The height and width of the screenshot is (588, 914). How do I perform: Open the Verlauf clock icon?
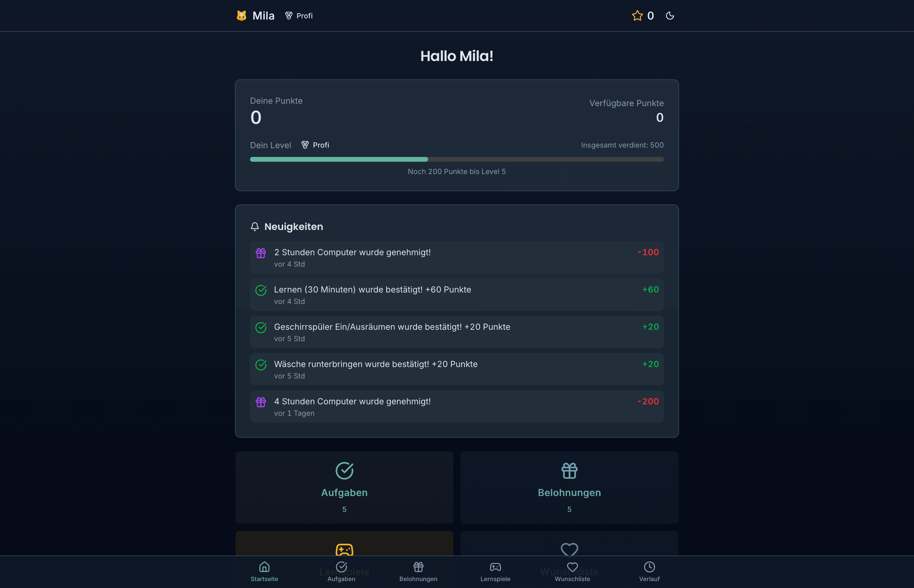pos(649,567)
